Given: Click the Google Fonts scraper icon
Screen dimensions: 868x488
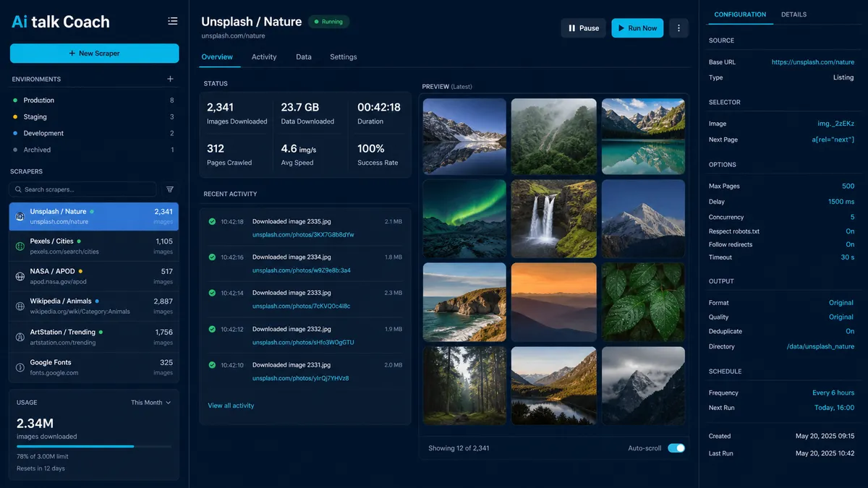Looking at the screenshot, I should (20, 367).
